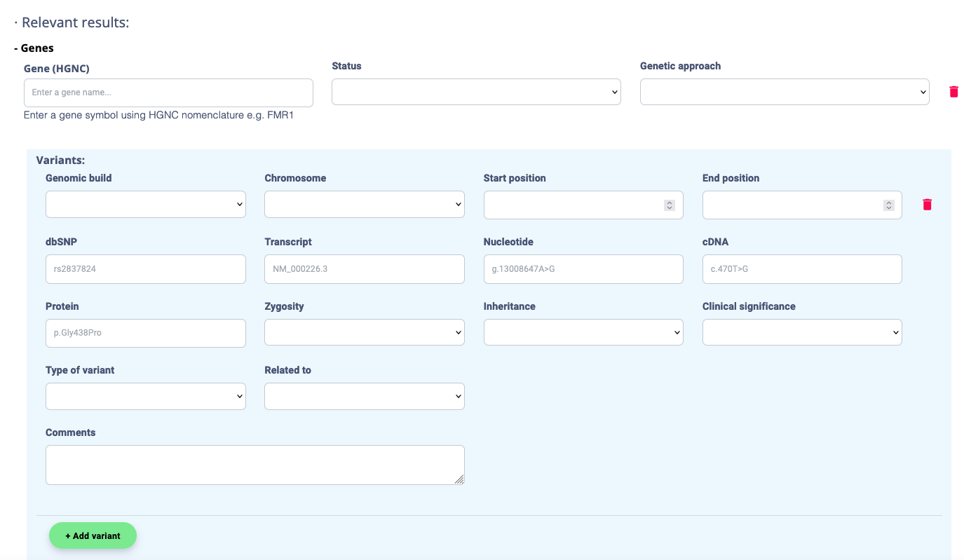The image size is (964, 560).
Task: Open the Zygosity dropdown
Action: [364, 332]
